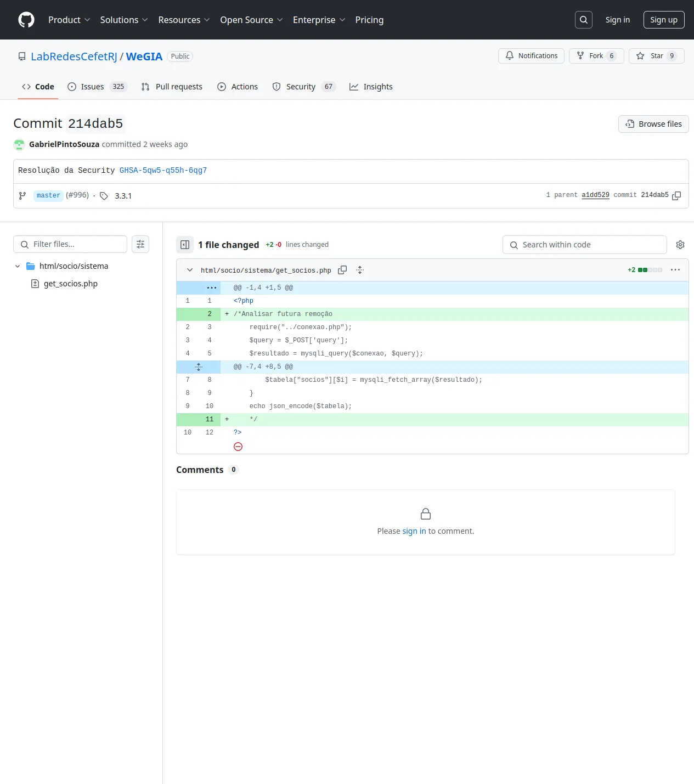This screenshot has height=784, width=694.
Task: Open pull request #996 link
Action: pyautogui.click(x=77, y=195)
